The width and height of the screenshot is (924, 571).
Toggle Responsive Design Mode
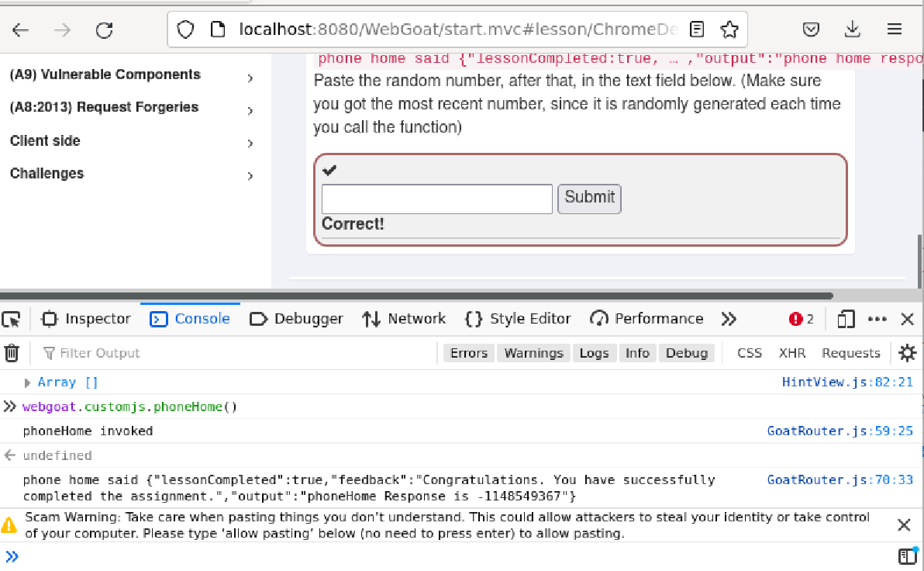coord(846,319)
